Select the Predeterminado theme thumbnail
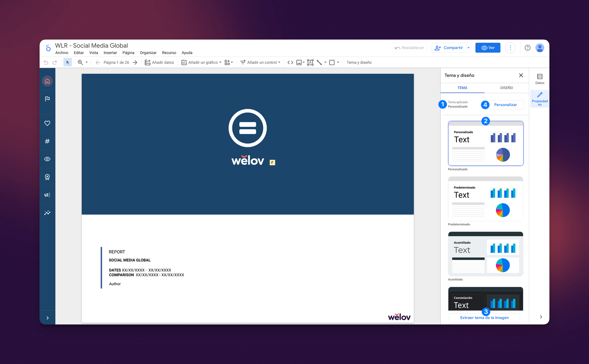The height and width of the screenshot is (364, 589). tap(486, 199)
